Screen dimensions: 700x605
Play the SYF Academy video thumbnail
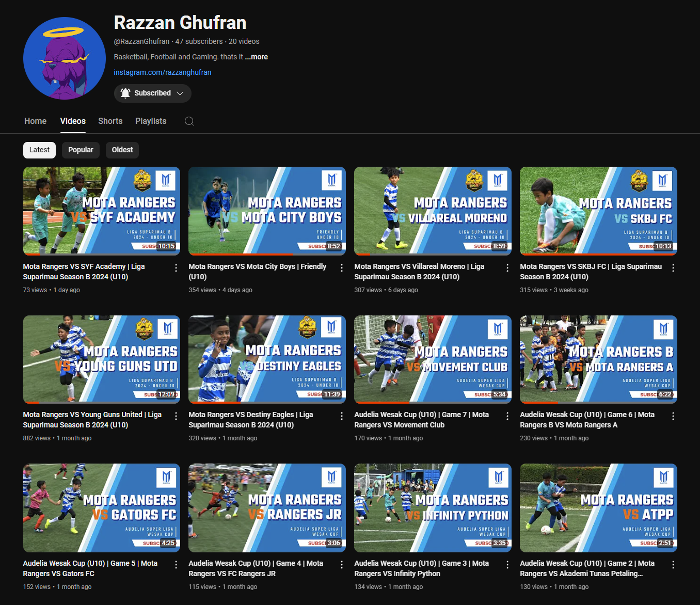[x=102, y=211]
